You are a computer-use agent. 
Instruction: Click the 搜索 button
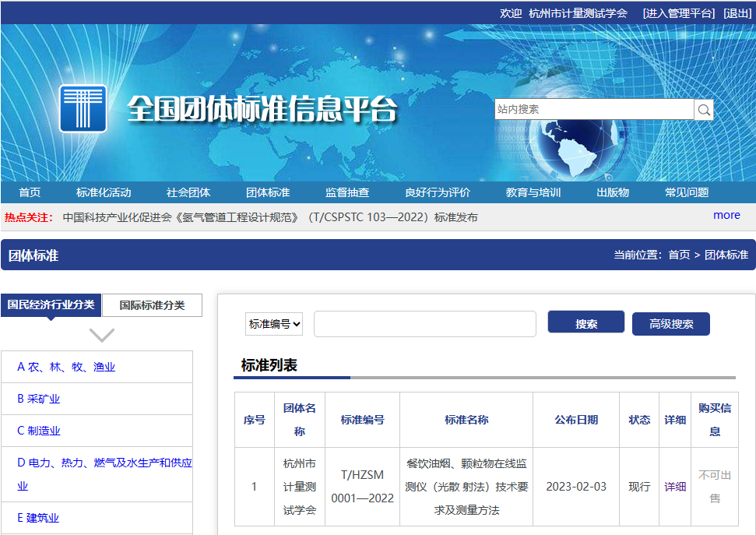[586, 322]
